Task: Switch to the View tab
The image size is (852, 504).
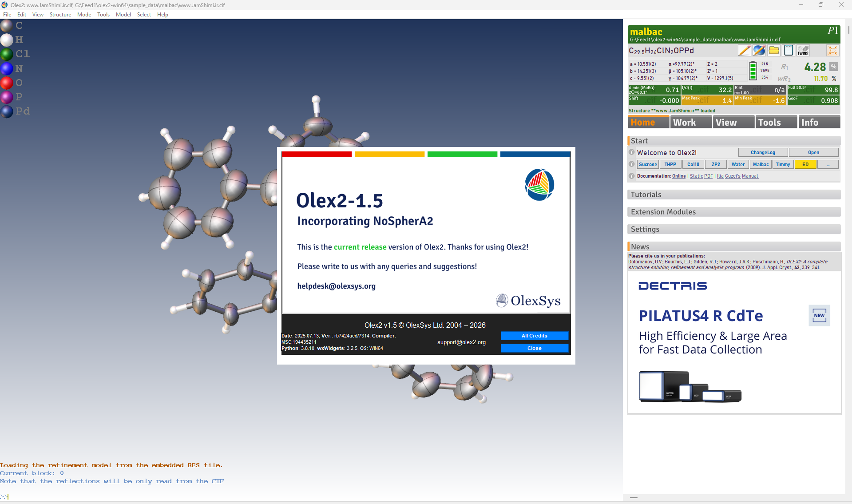Action: click(x=734, y=122)
